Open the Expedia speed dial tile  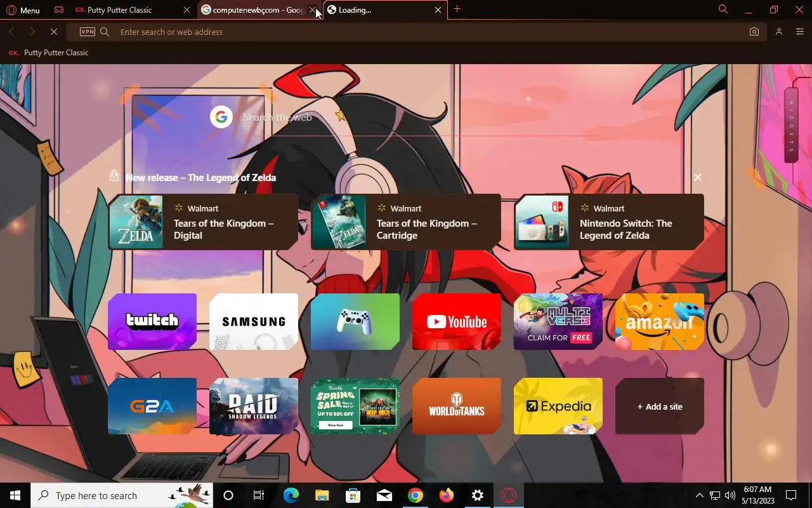[x=558, y=406]
